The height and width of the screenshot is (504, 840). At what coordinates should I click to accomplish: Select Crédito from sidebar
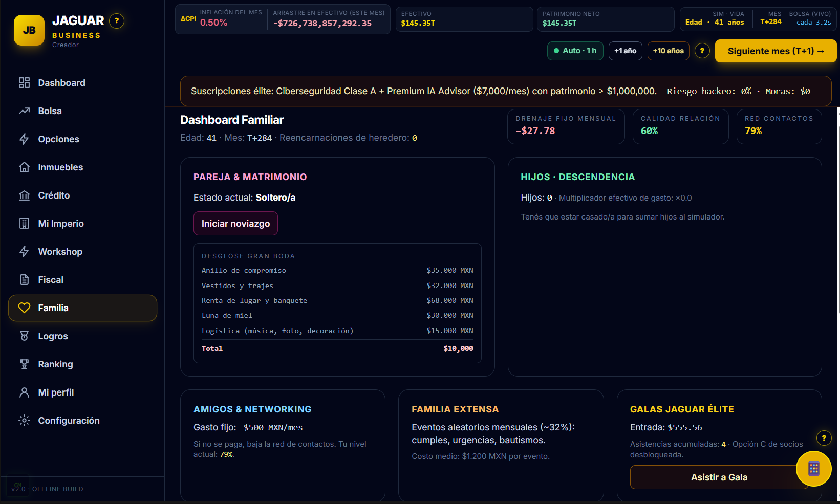[82, 195]
